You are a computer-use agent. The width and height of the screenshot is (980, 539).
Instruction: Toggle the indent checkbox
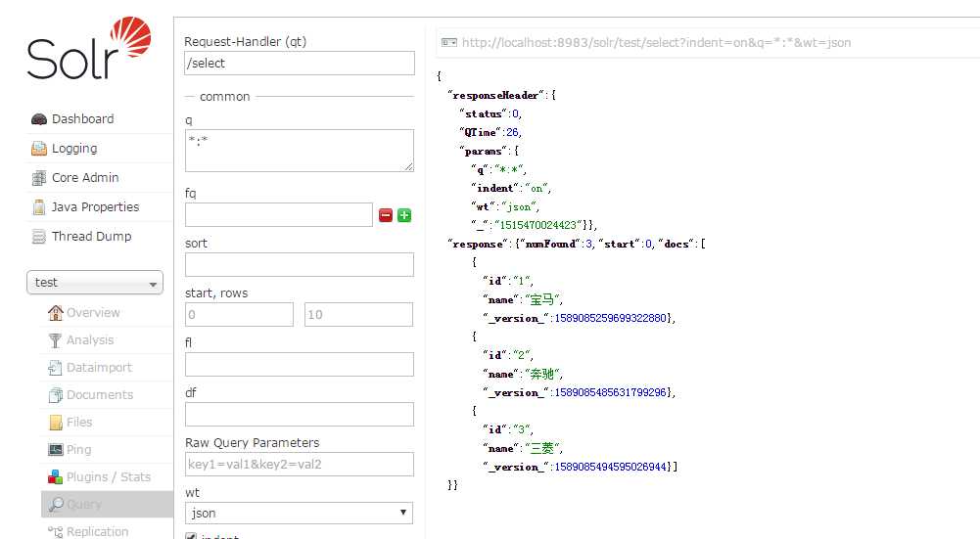[191, 536]
